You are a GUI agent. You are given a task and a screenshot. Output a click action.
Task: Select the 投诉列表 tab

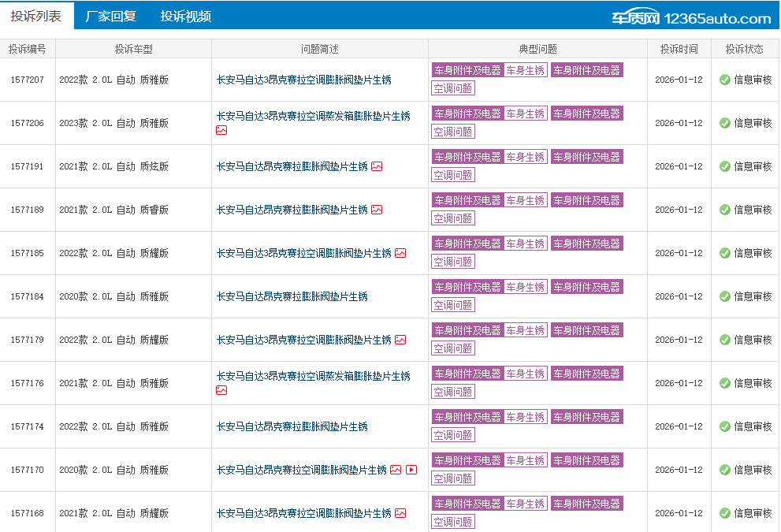click(36, 16)
